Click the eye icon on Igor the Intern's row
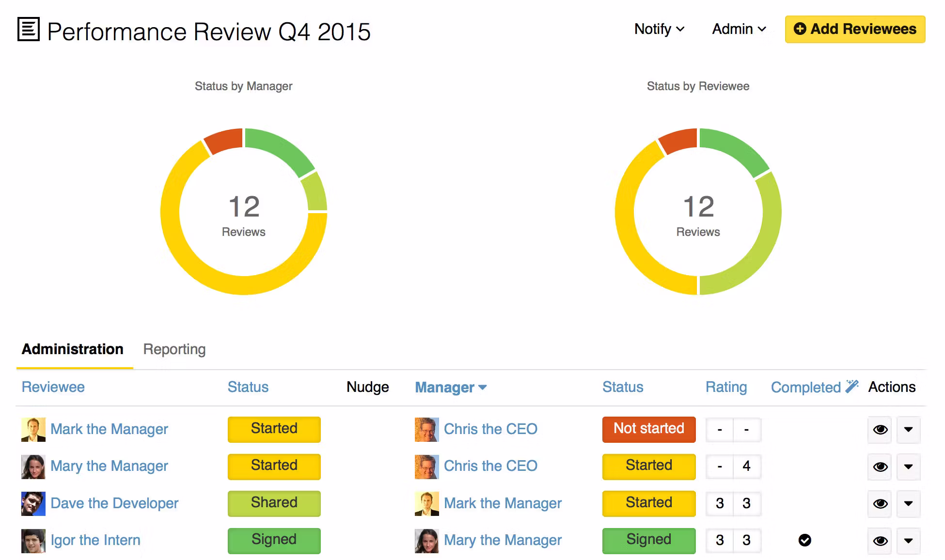945x560 pixels. (x=879, y=541)
